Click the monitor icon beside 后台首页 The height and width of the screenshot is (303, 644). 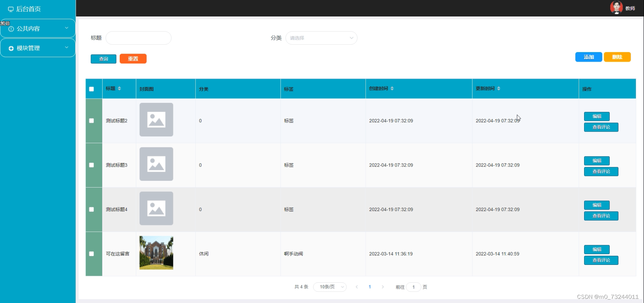[11, 9]
